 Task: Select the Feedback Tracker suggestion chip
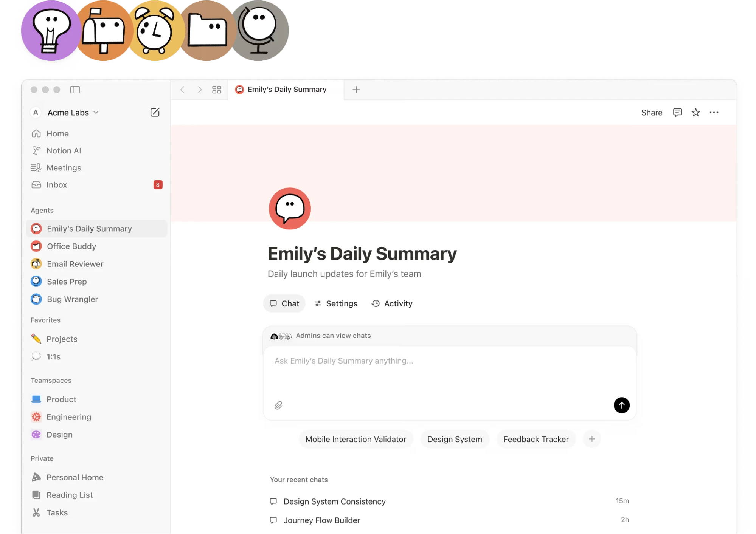tap(536, 439)
